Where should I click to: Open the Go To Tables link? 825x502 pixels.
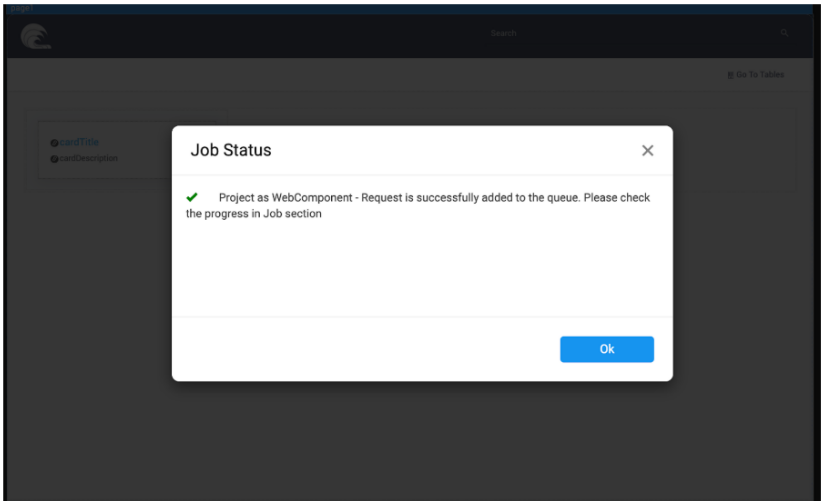(760, 75)
